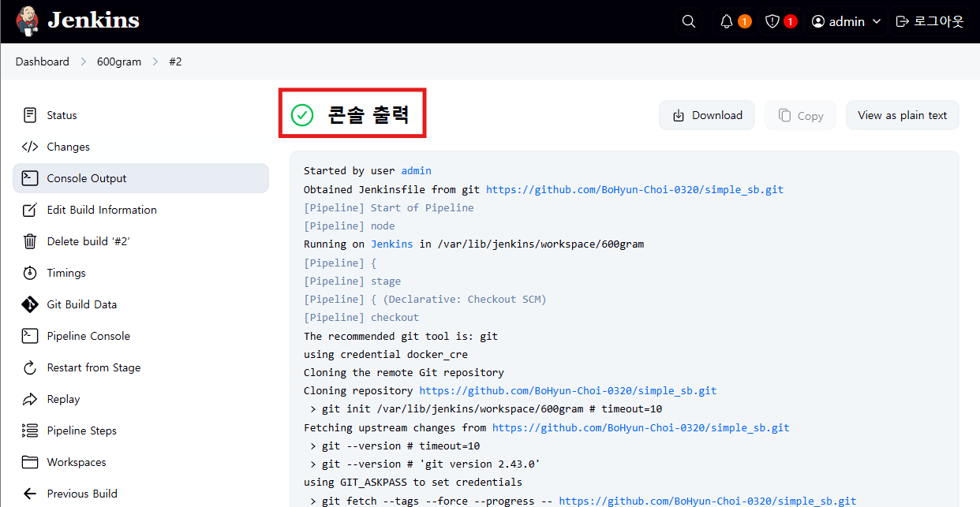Open the admin link after 'Started by user'
The height and width of the screenshot is (507, 980).
tap(416, 171)
